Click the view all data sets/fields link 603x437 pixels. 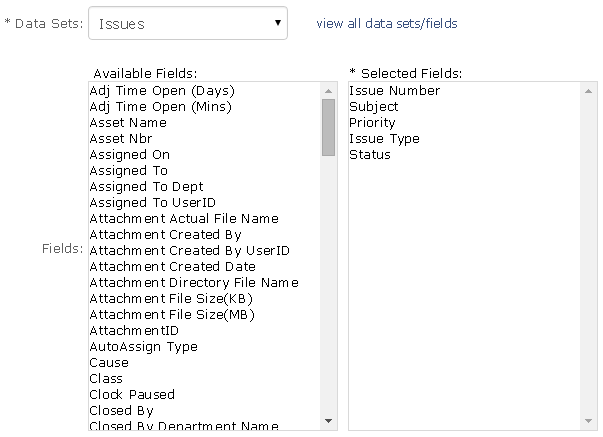387,23
